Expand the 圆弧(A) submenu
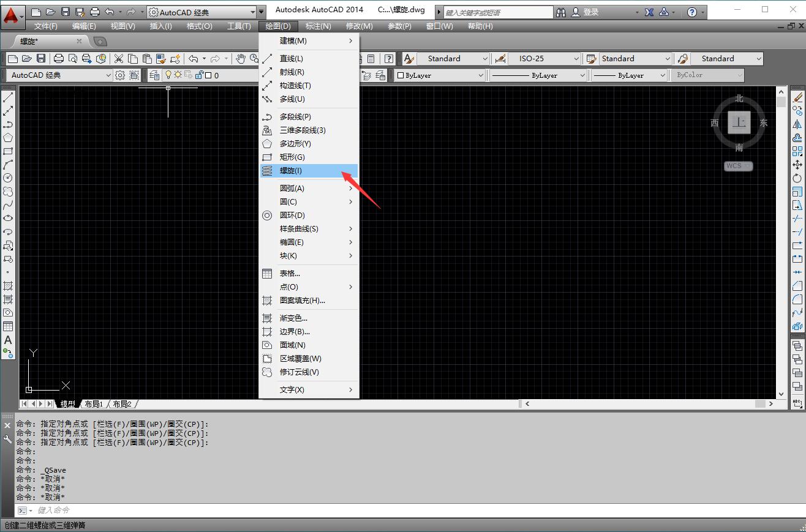The height and width of the screenshot is (532, 806). click(309, 188)
